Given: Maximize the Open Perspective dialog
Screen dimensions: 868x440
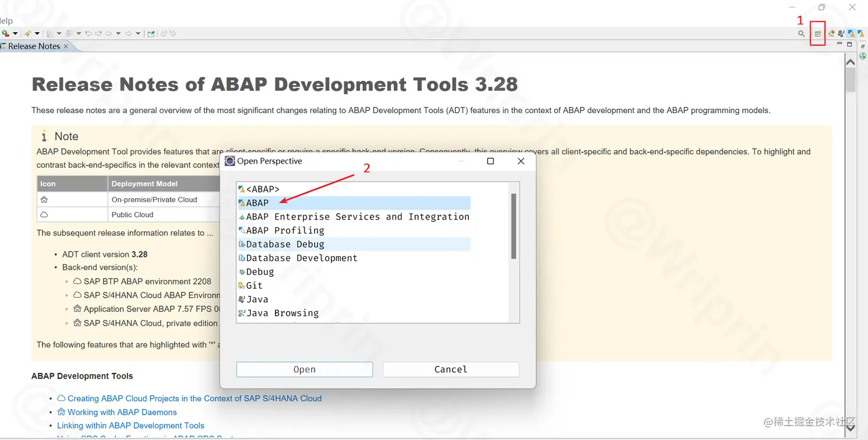Looking at the screenshot, I should [x=490, y=161].
